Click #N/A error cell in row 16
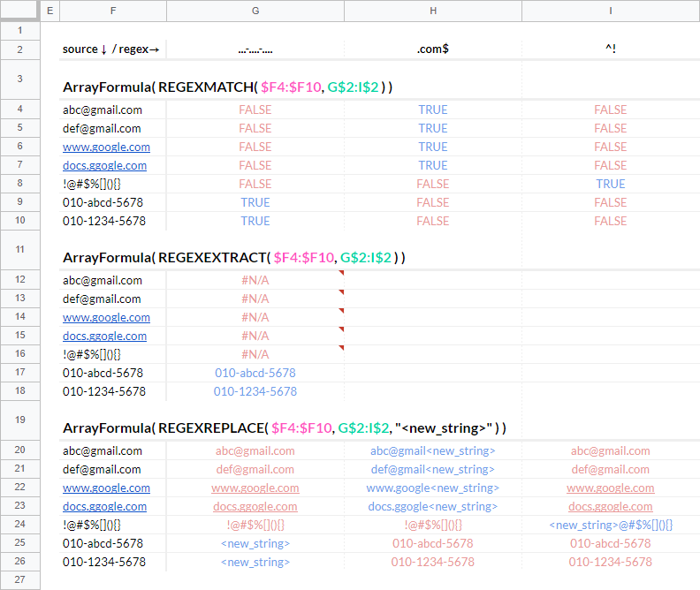The image size is (700, 590). (255, 354)
